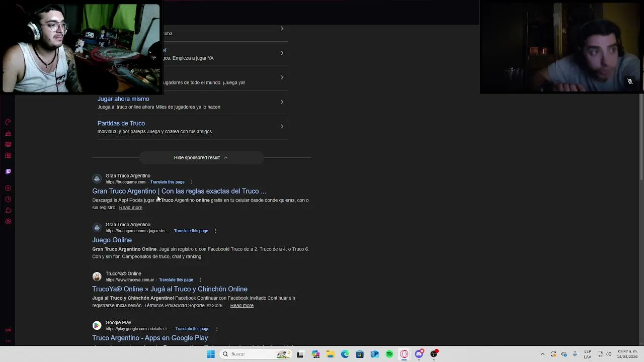Click 'https://trucogame.com' under first Gran Truco
The image size is (644, 362).
coord(125,182)
